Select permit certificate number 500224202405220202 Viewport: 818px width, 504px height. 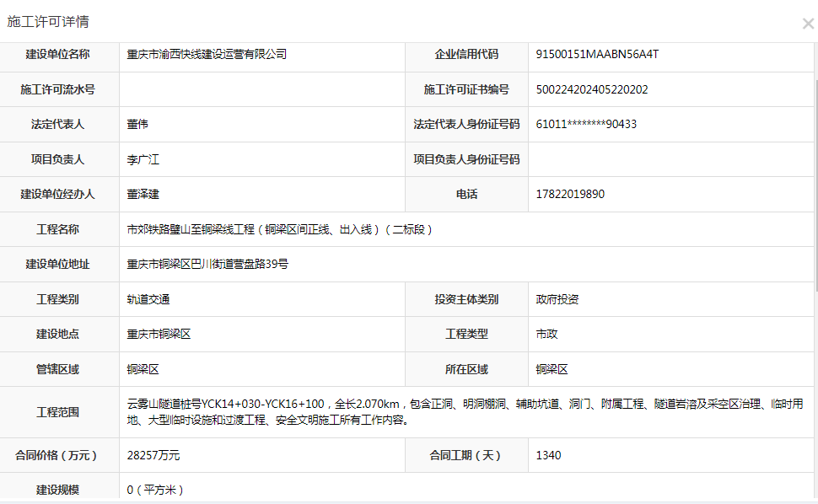(x=592, y=89)
